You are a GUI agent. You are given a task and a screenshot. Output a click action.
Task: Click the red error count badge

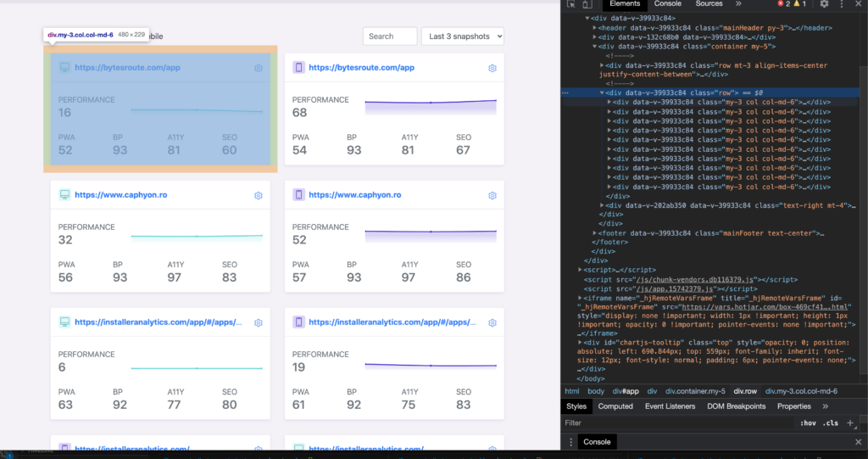click(x=784, y=3)
